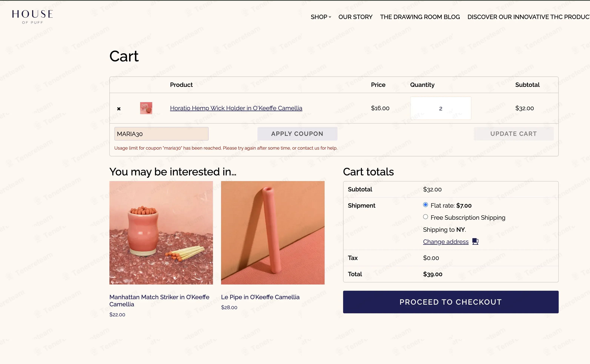This screenshot has height=364, width=590.
Task: Click the truck icon beside Change address
Action: tap(475, 241)
